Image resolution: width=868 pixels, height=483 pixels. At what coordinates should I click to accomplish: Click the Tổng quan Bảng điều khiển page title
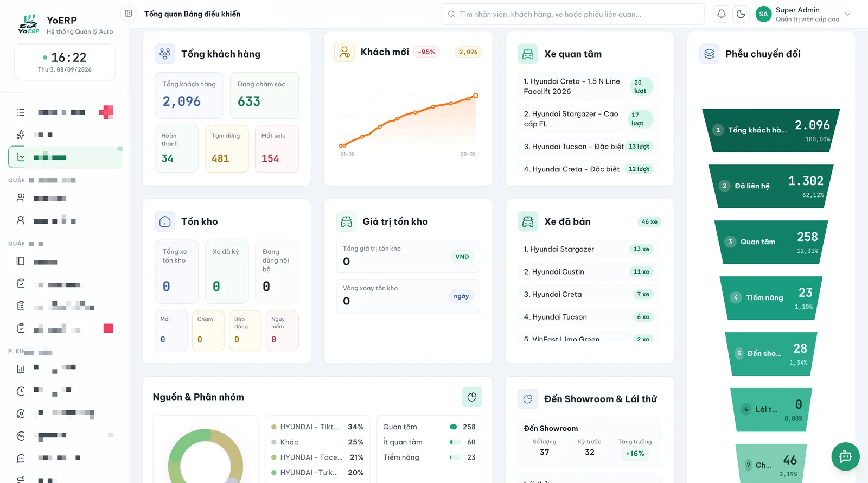coord(192,14)
